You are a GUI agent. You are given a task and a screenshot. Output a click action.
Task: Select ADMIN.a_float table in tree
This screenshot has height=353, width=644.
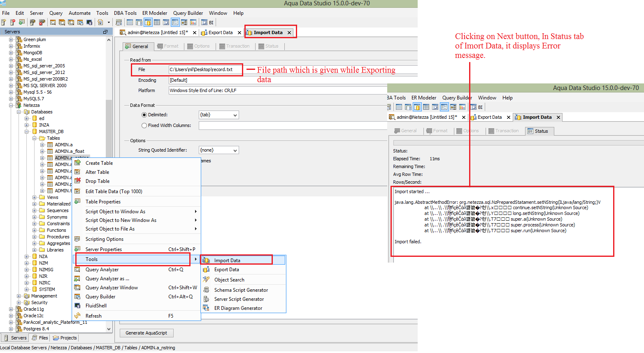coord(69,151)
